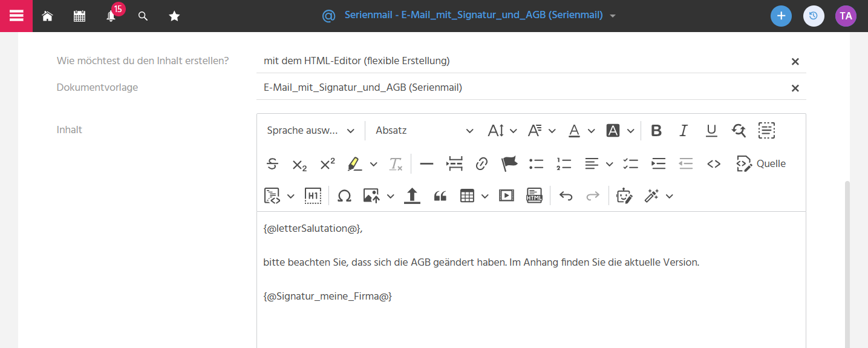Open the main hamburger menu
Image resolution: width=868 pixels, height=348 pixels.
[16, 16]
